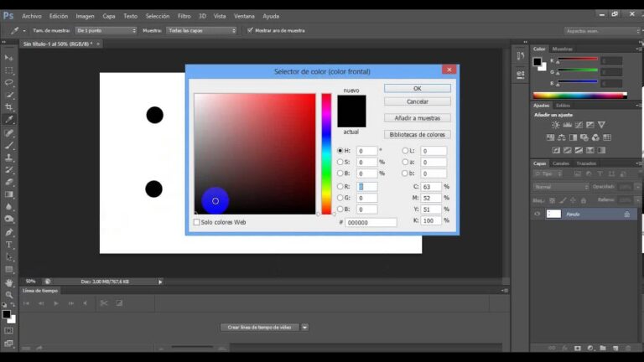Open layer filter Tipo dropdown
Image resolution: width=644 pixels, height=362 pixels.
548,174
